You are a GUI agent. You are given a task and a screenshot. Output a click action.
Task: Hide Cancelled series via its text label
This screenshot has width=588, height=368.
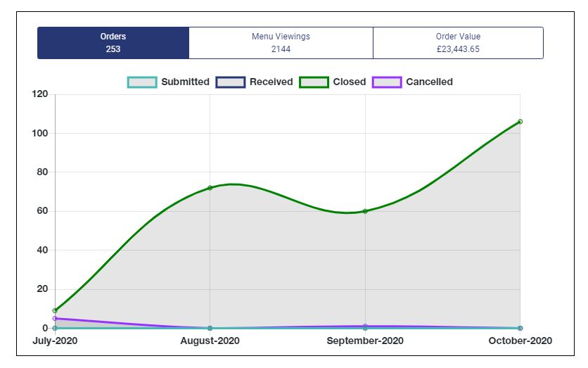429,82
